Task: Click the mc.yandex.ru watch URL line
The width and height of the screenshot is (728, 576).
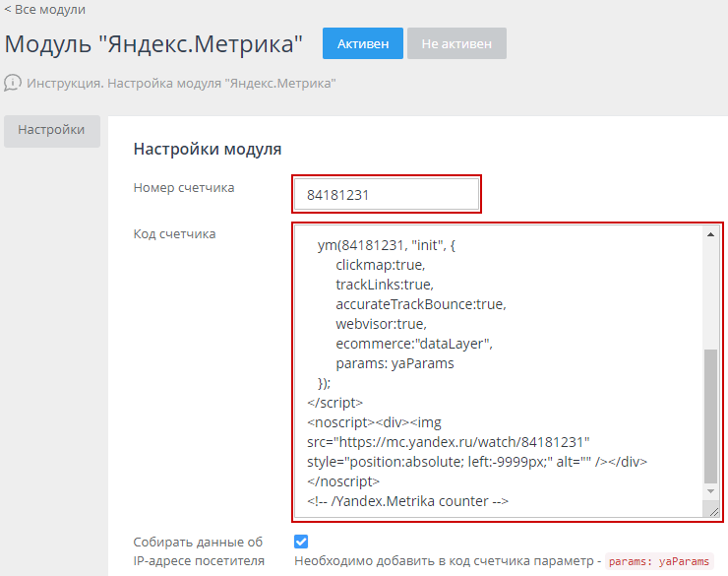Action: pos(448,442)
